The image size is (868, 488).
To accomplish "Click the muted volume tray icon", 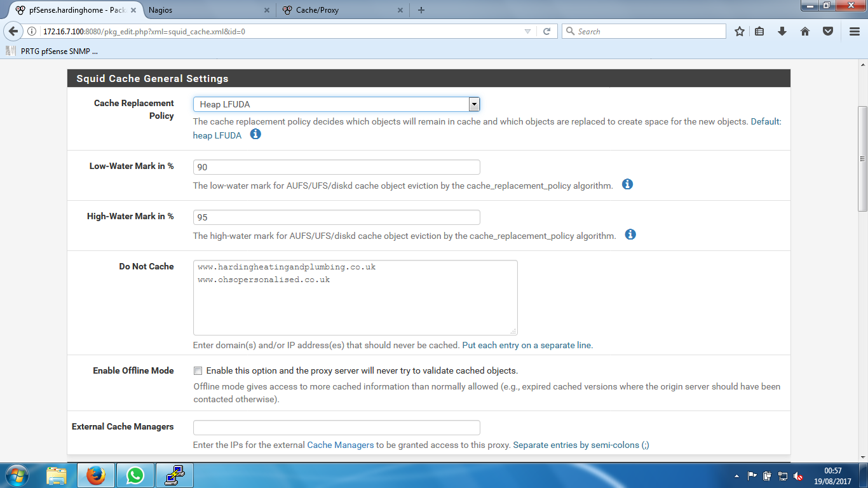I will click(x=799, y=476).
